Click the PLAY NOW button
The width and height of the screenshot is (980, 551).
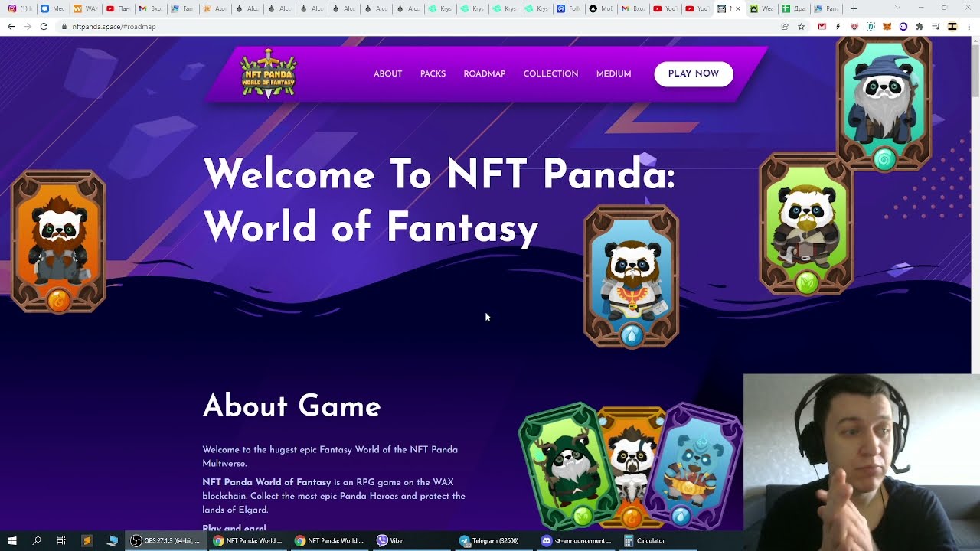(x=694, y=74)
